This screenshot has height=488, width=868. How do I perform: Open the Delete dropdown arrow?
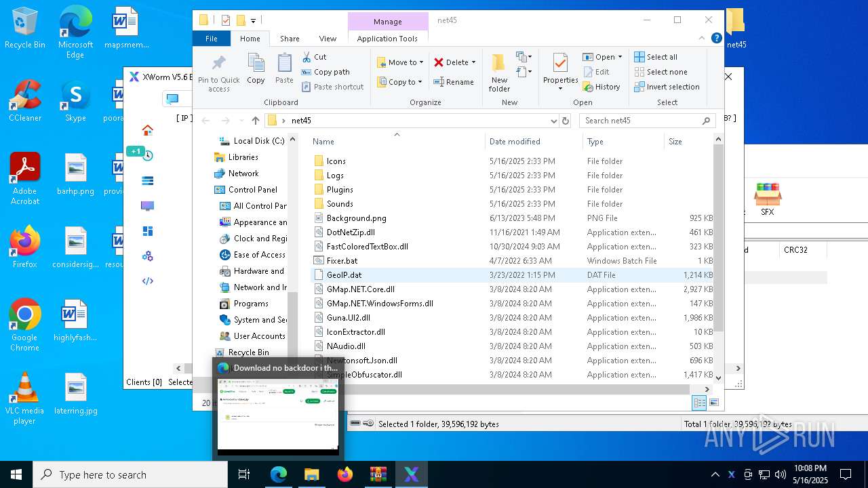473,62
